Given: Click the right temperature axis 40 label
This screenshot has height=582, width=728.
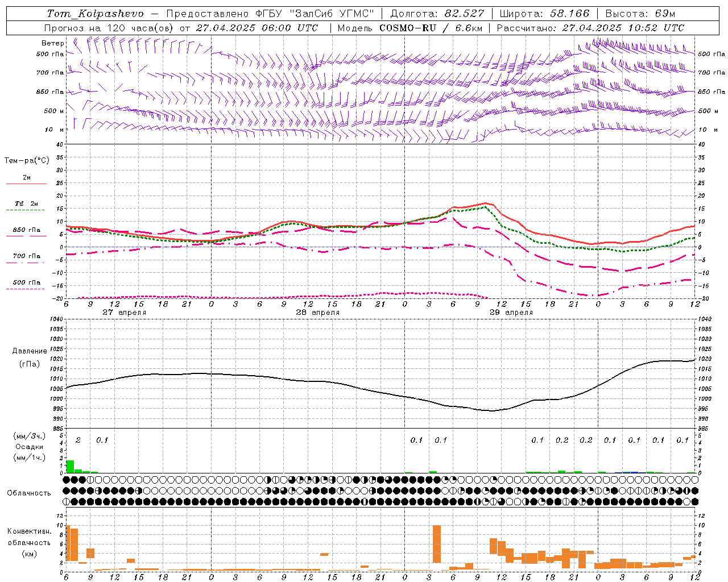Looking at the screenshot, I should (701, 145).
